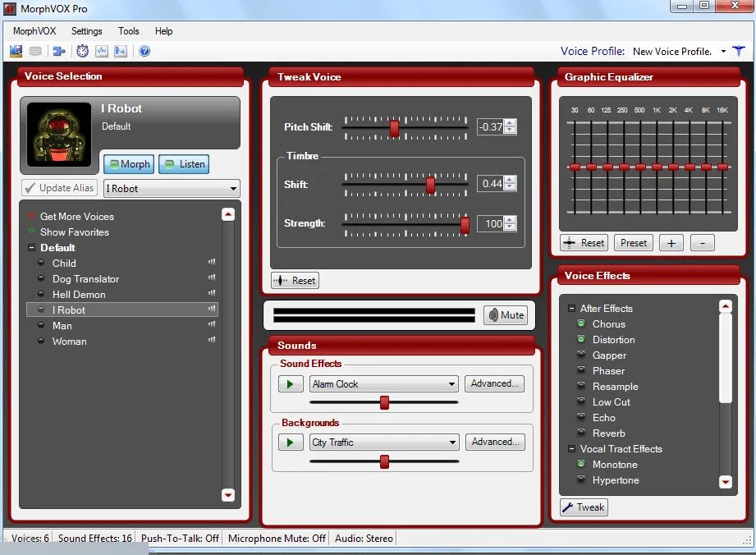Collapse the After Effects group
Image resolution: width=756 pixels, height=555 pixels.
click(571, 308)
